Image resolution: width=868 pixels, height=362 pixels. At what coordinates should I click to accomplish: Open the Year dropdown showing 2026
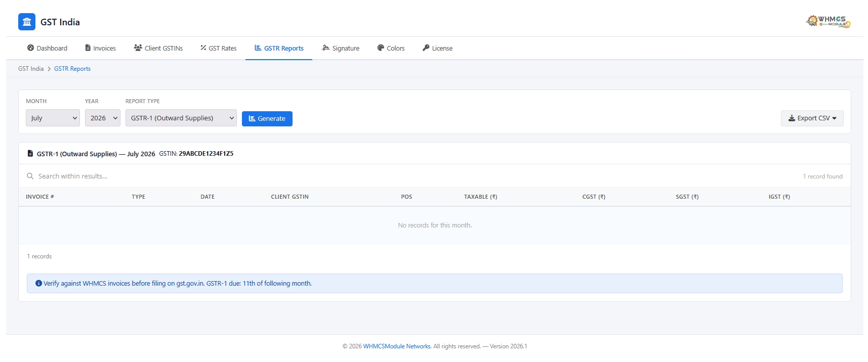[x=103, y=118]
